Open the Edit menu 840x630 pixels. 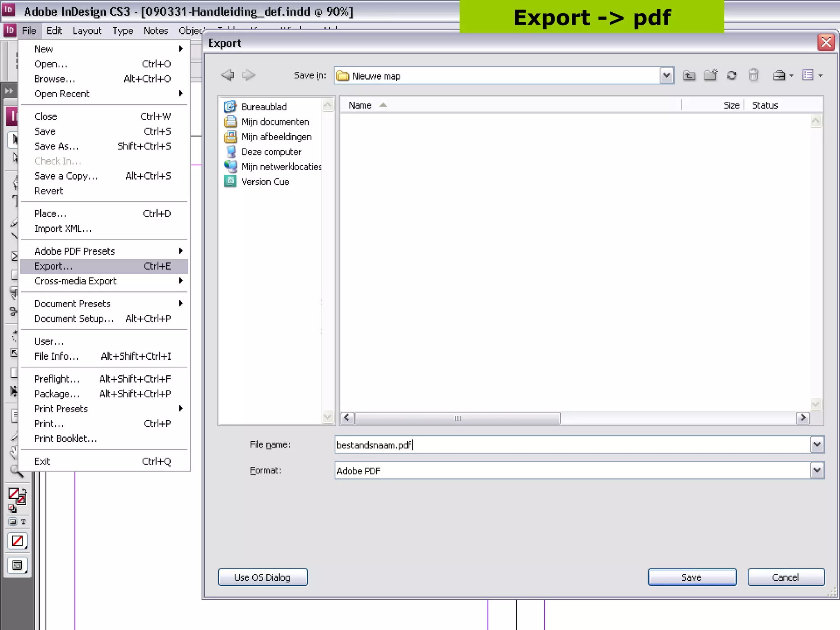pyautogui.click(x=54, y=31)
